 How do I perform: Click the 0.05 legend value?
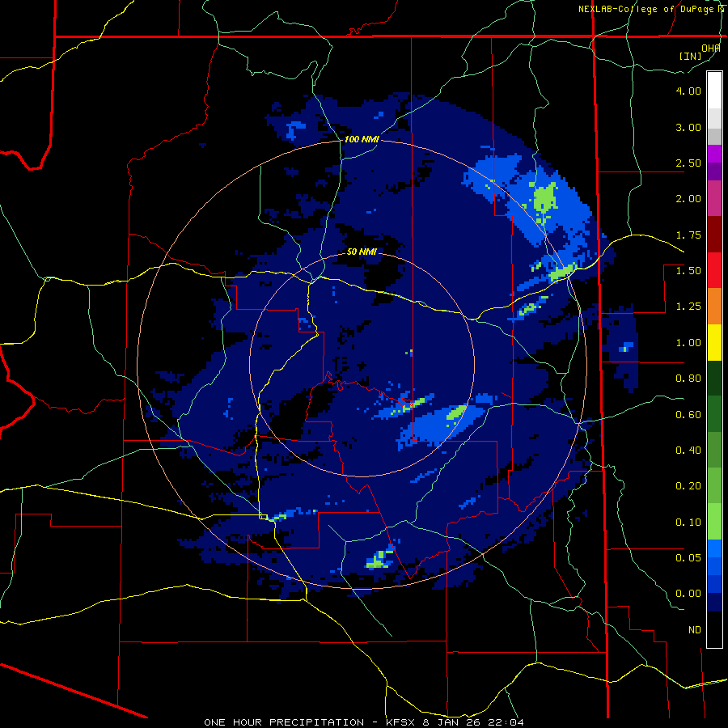click(688, 557)
